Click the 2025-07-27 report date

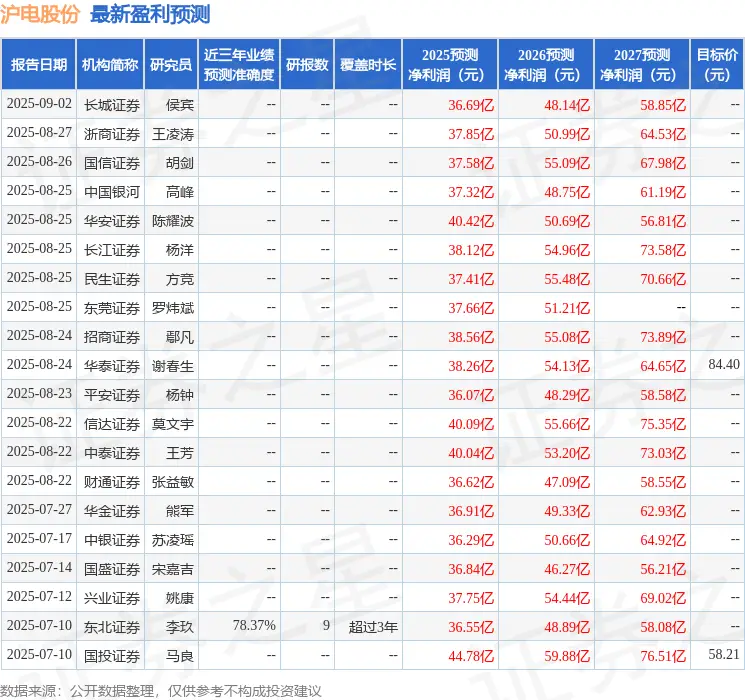coord(39,509)
